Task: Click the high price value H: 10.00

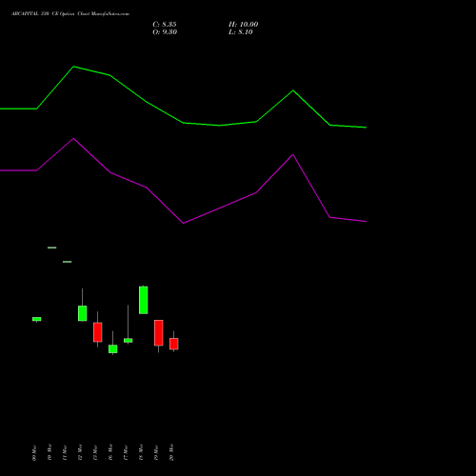Action: coord(244,25)
